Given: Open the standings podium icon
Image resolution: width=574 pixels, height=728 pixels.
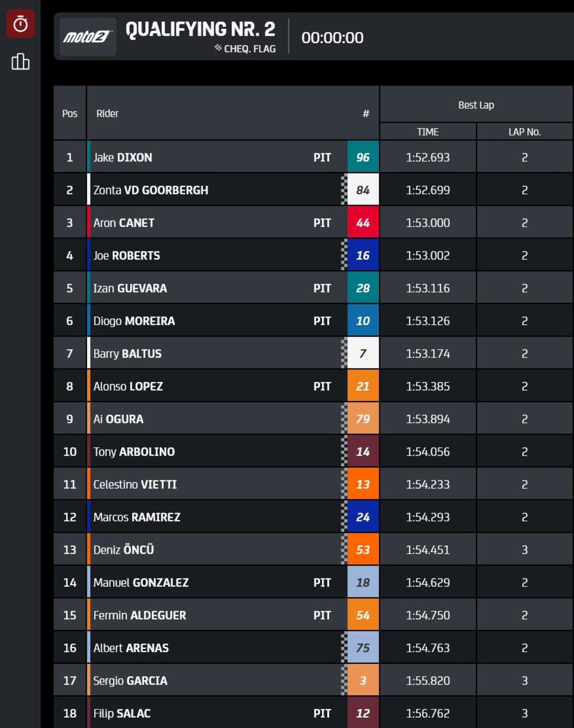Looking at the screenshot, I should [x=20, y=62].
